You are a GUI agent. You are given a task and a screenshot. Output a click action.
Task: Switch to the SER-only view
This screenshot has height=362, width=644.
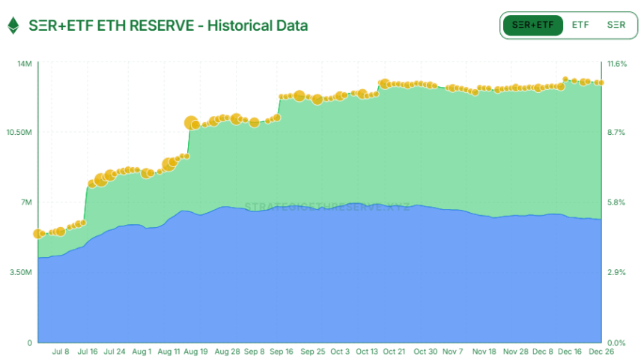(x=616, y=25)
